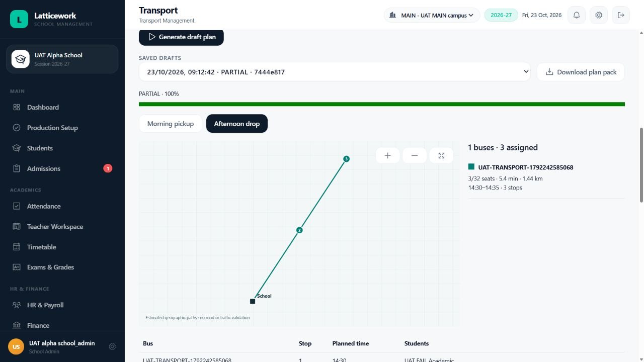This screenshot has height=362, width=644.
Task: Select the Afternoon drop tab
Action: (x=237, y=124)
